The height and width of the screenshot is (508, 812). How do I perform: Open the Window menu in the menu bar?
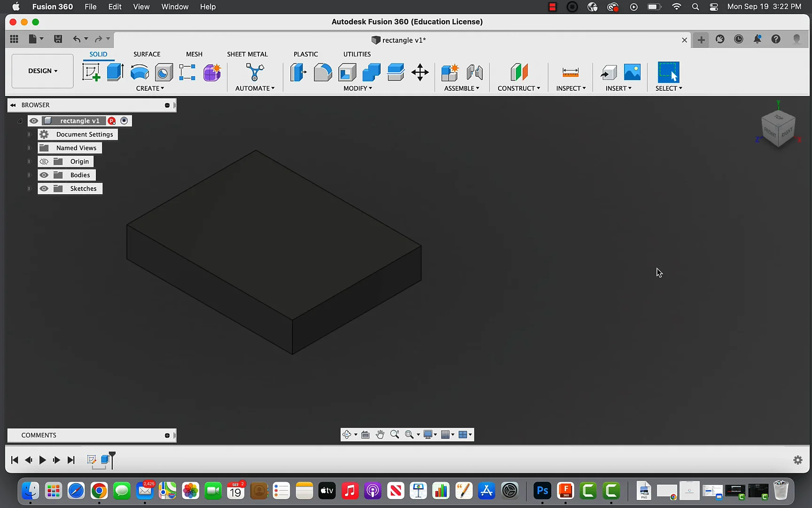tap(175, 7)
